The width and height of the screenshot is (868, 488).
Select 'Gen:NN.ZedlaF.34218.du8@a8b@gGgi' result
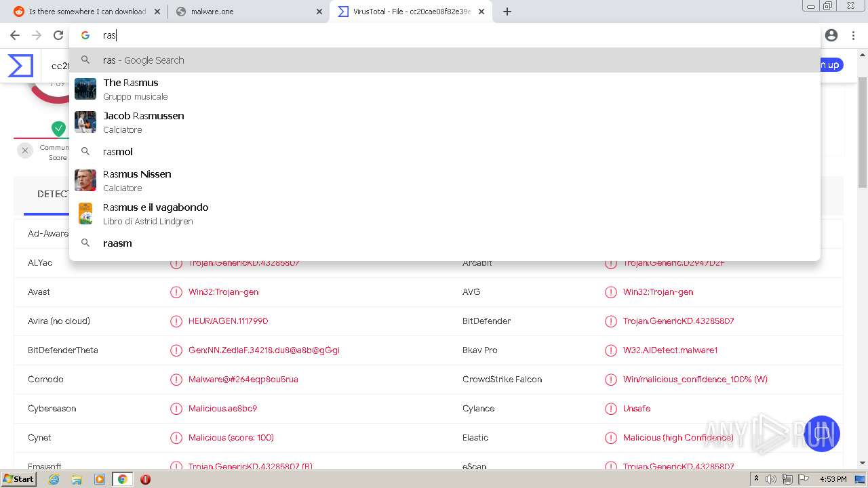click(x=264, y=350)
